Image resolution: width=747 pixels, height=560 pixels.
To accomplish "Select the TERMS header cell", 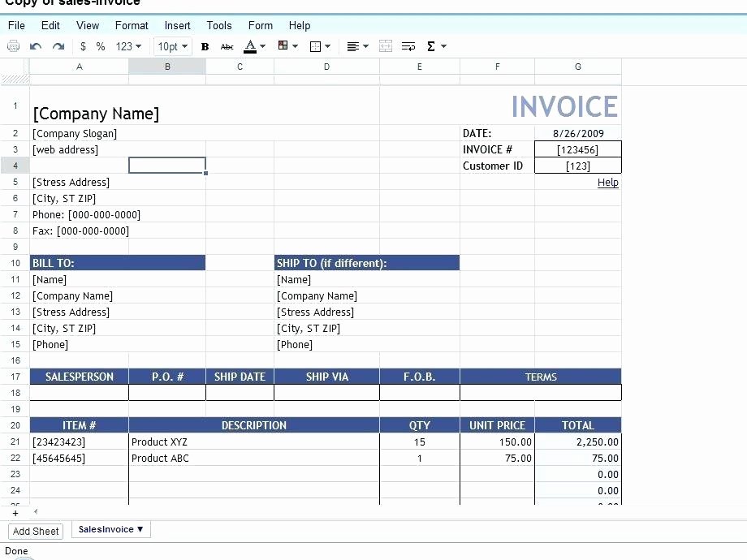I will click(x=541, y=377).
